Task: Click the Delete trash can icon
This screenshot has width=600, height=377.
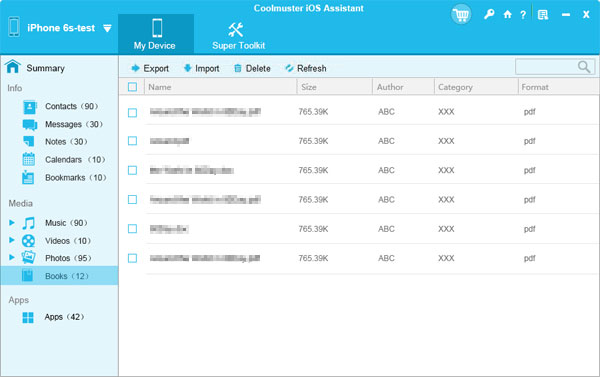Action: pos(238,68)
